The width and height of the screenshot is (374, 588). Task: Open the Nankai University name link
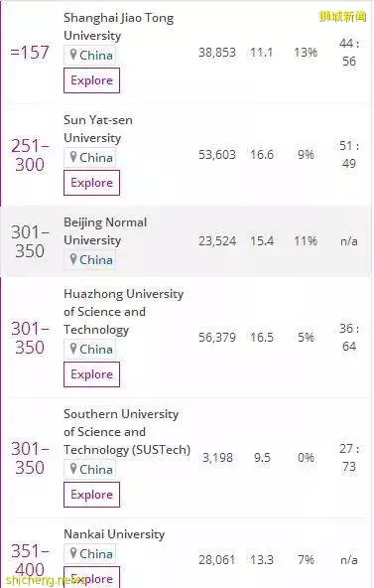pos(114,534)
